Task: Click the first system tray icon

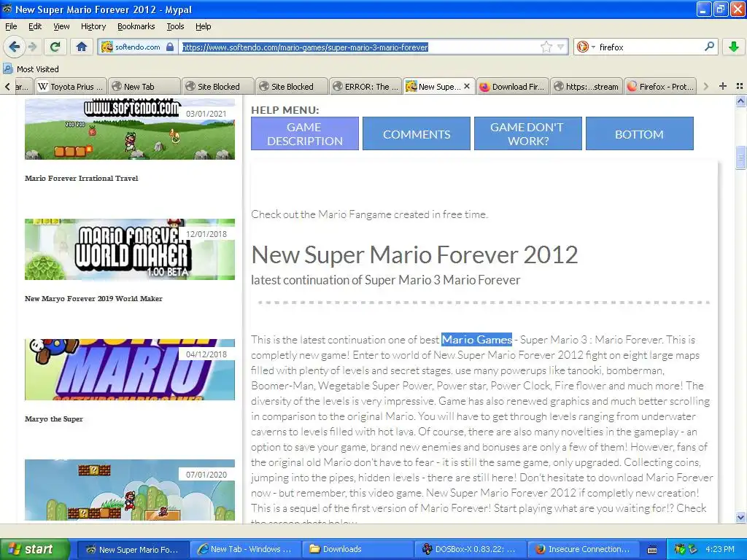Action: (679, 549)
